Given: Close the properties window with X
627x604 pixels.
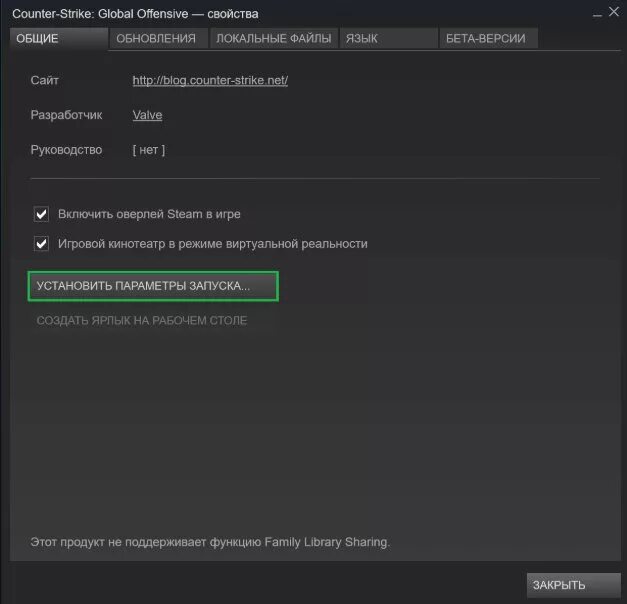Looking at the screenshot, I should tap(614, 12).
